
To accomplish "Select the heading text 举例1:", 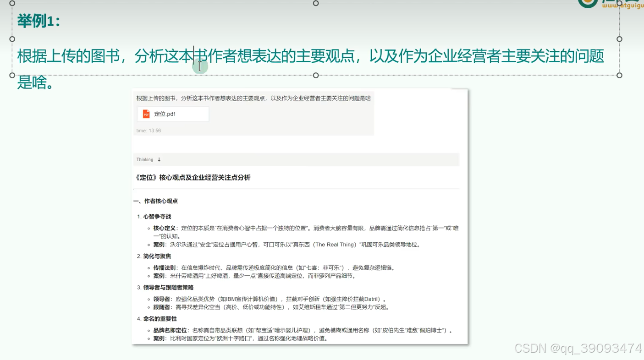I will point(39,21).
